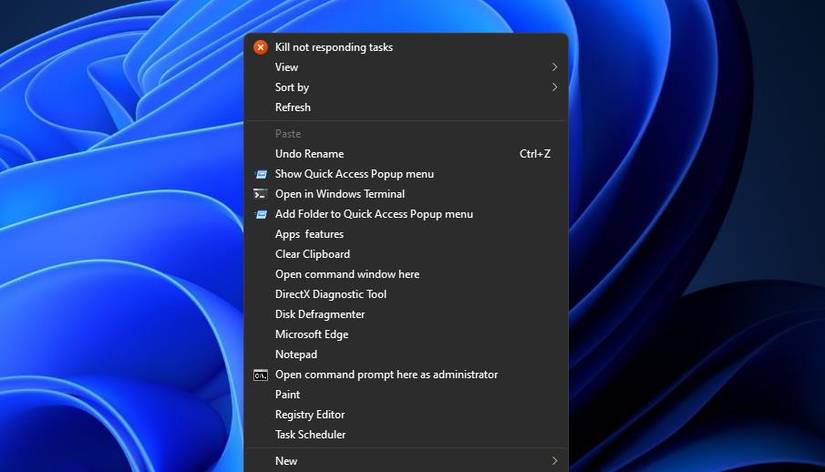Screen dimensions: 825x472
Task: Choose Add Folder to Quick Access Popup menu
Action: [x=406, y=214]
